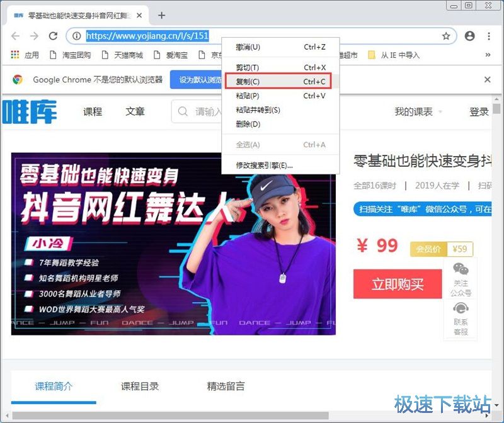
Task: Click the search magnifier icon
Action: [183, 111]
